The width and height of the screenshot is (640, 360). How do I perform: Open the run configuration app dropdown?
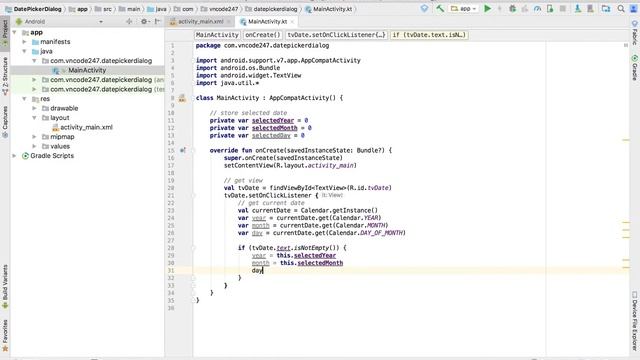pyautogui.click(x=464, y=9)
